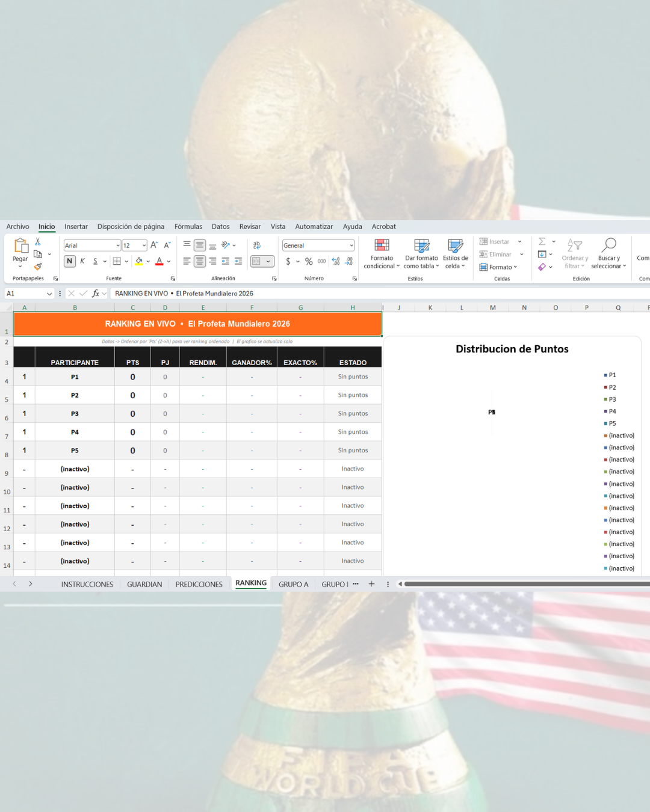Screen dimensions: 650x812
Task: Apply the red font color A
Action: point(159,261)
